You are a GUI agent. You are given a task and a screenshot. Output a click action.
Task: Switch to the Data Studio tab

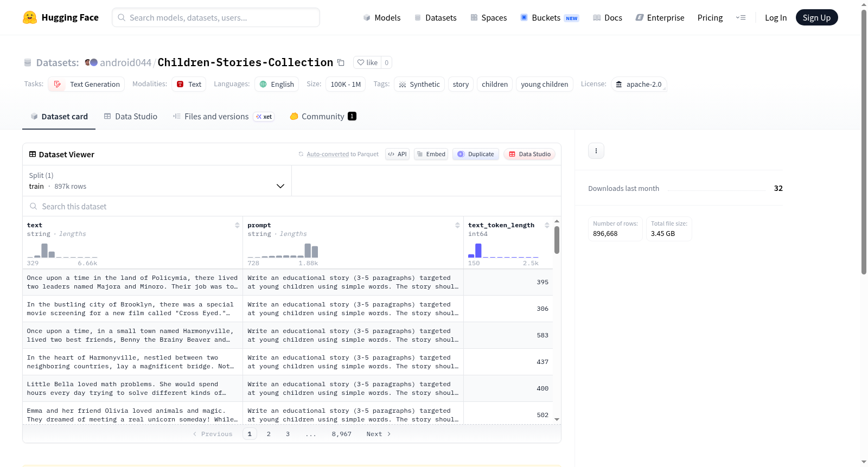point(131,117)
